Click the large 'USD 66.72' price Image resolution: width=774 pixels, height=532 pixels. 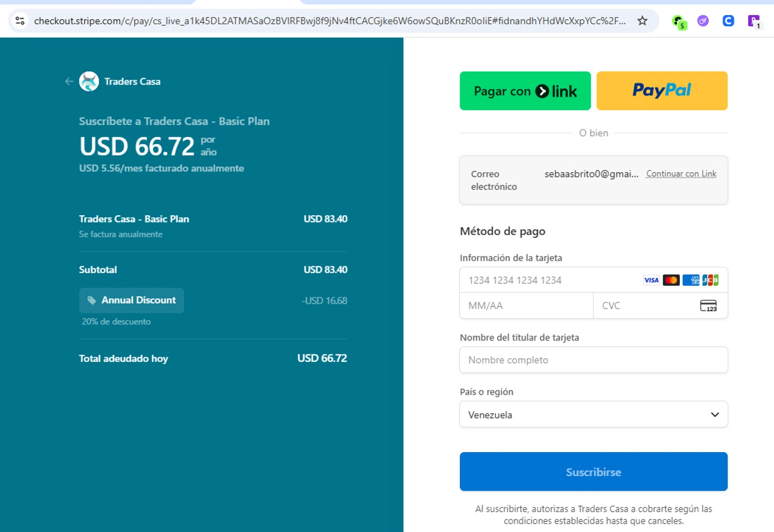(137, 147)
